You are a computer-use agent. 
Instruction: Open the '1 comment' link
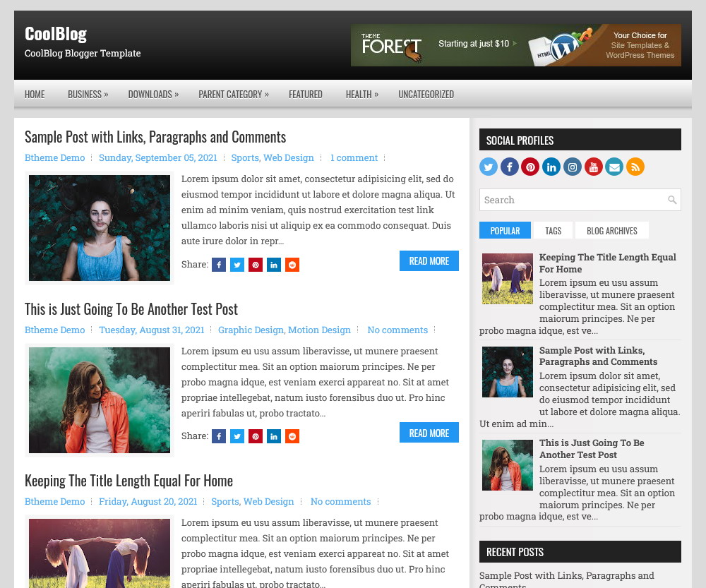point(354,157)
